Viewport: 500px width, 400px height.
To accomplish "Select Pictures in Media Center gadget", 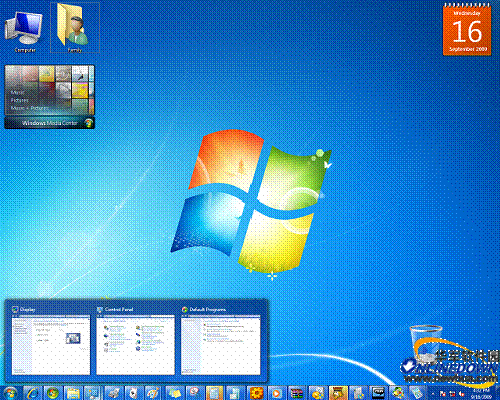I will pos(20,100).
